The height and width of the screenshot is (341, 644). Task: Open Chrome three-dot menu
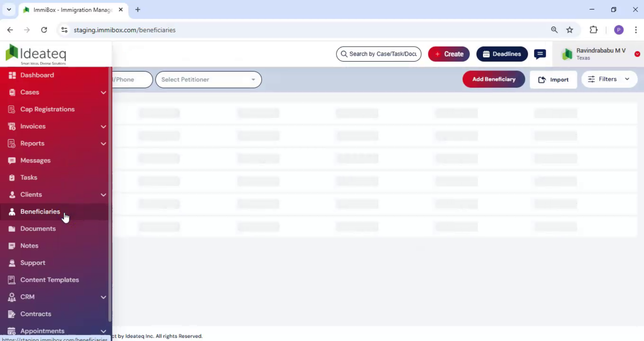pos(636,30)
